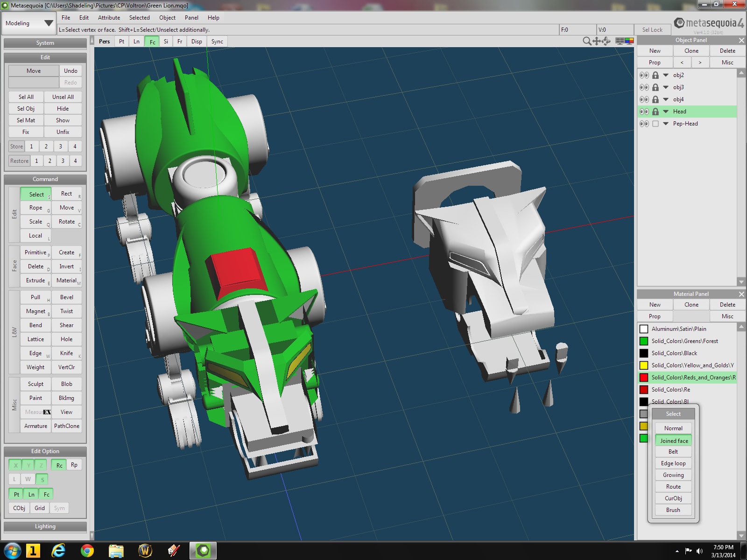Click the yellow Yellow_and_Golds material swatch
Viewport: 747px width, 560px height.
[x=644, y=365]
